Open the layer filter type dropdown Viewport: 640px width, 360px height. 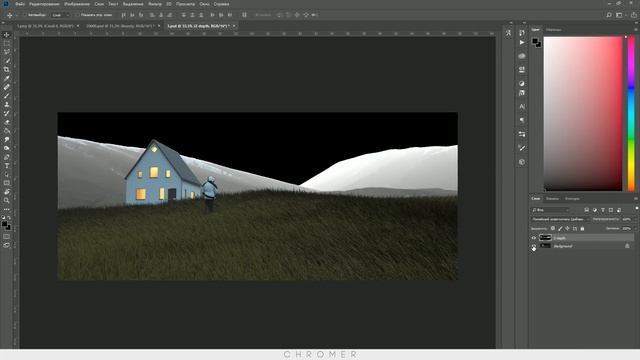[x=550, y=210]
